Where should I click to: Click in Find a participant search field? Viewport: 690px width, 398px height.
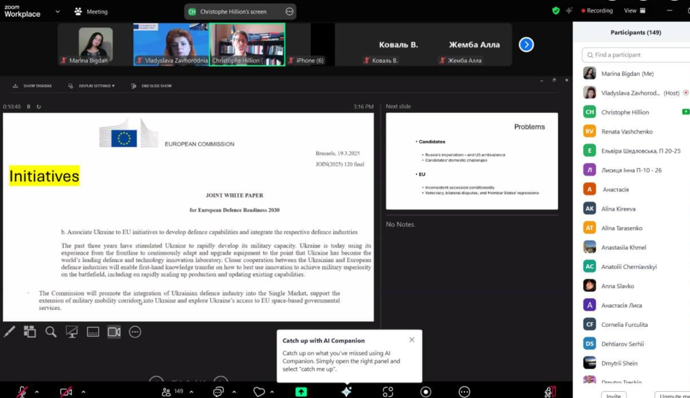[x=636, y=55]
